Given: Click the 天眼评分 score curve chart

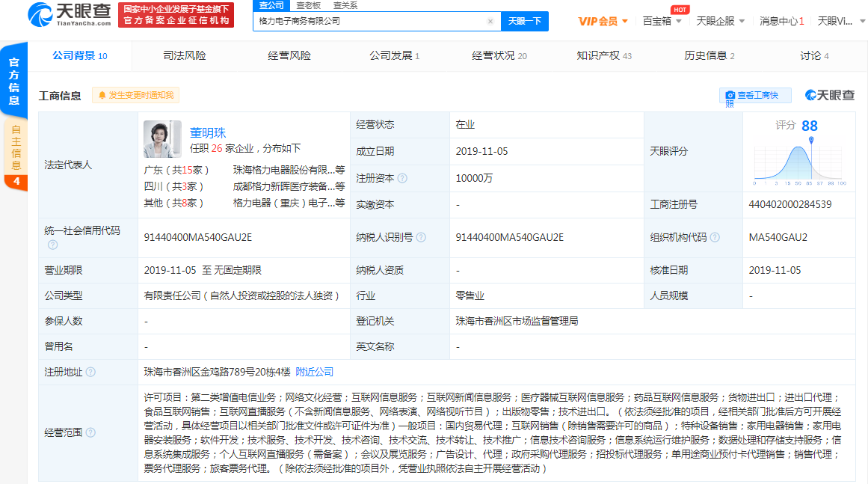Looking at the screenshot, I should point(798,162).
